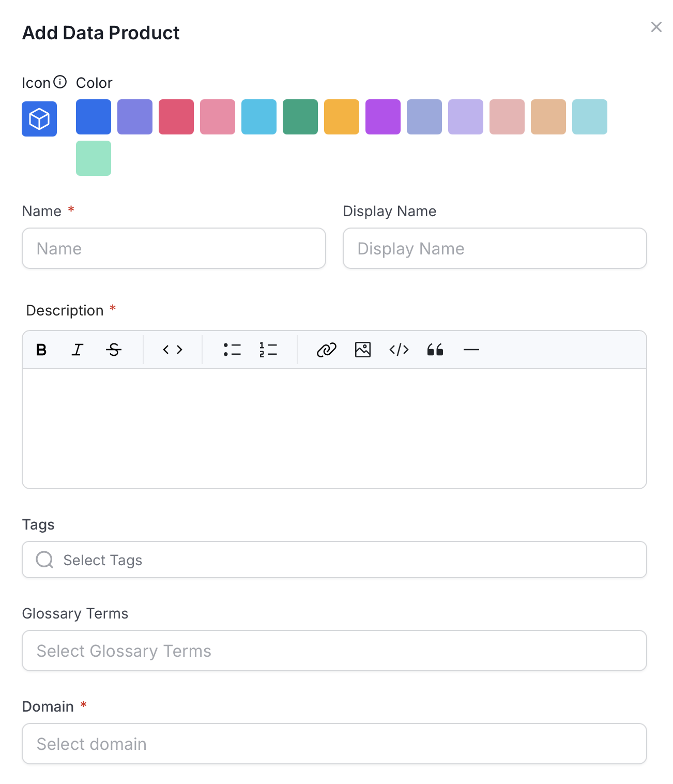Select the pale aqua color swatch

590,117
